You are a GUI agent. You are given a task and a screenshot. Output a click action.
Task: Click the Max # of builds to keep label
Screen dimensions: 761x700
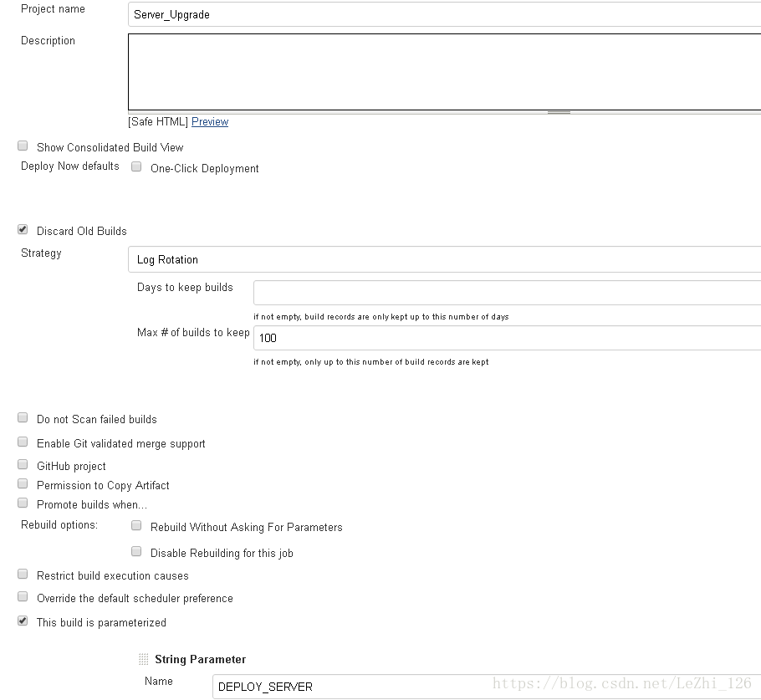[193, 333]
